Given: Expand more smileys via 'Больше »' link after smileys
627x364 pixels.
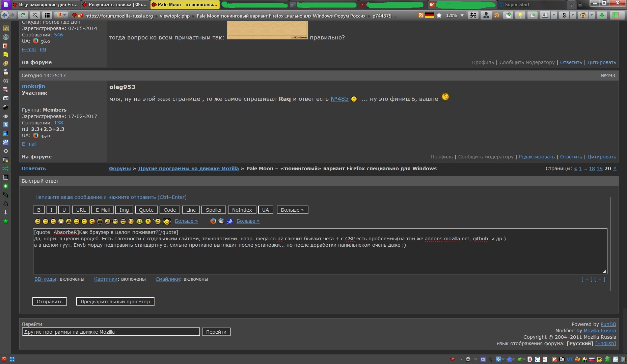Looking at the screenshot, I should coord(186,221).
